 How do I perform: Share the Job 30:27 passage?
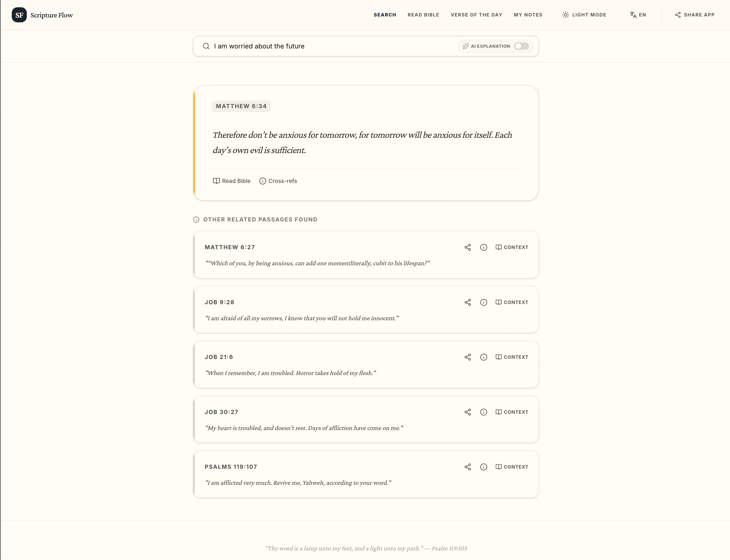click(467, 412)
